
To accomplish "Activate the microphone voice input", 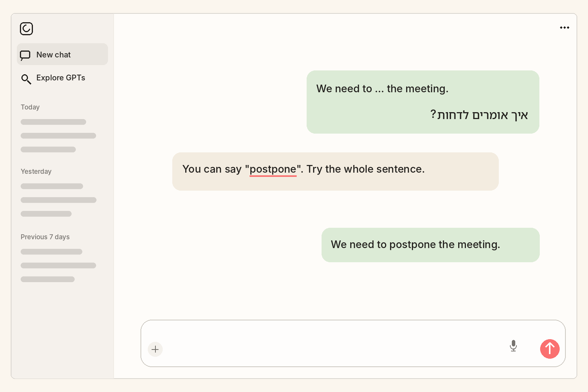I will pyautogui.click(x=513, y=346).
